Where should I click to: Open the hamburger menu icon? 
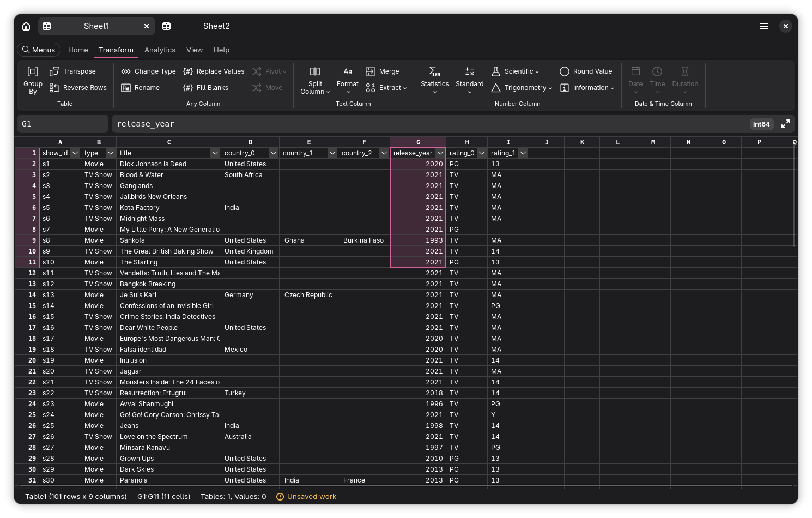pos(764,26)
